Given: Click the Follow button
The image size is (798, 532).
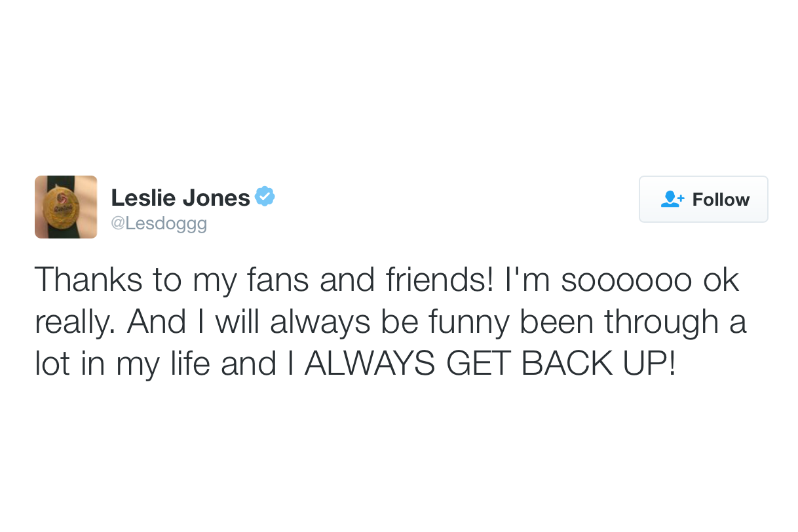Looking at the screenshot, I should [703, 199].
